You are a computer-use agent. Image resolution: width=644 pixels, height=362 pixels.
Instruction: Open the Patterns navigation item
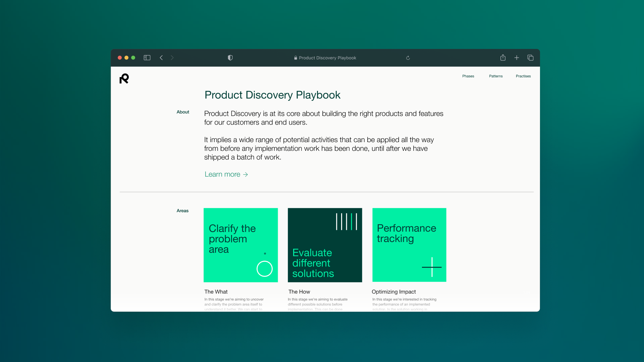pos(496,76)
